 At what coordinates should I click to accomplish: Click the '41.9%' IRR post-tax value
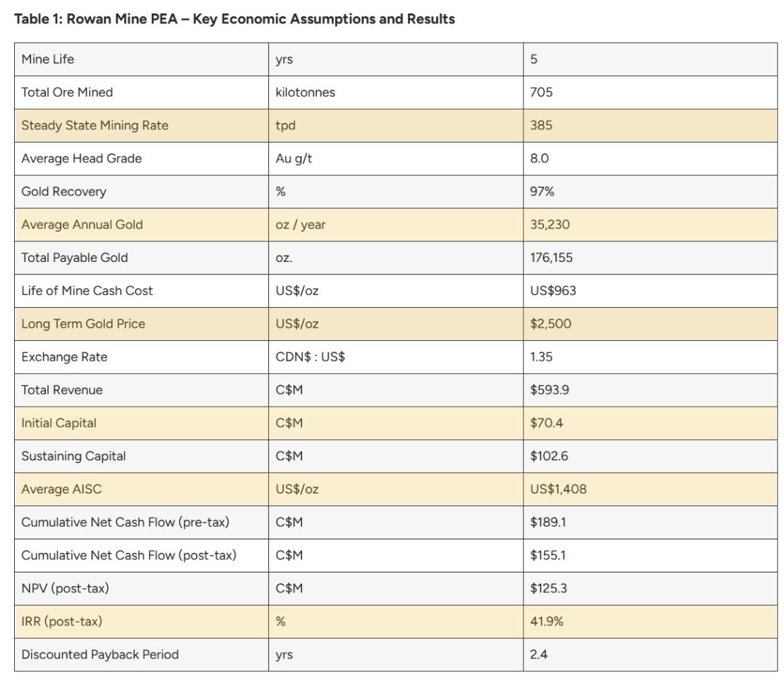(x=546, y=621)
